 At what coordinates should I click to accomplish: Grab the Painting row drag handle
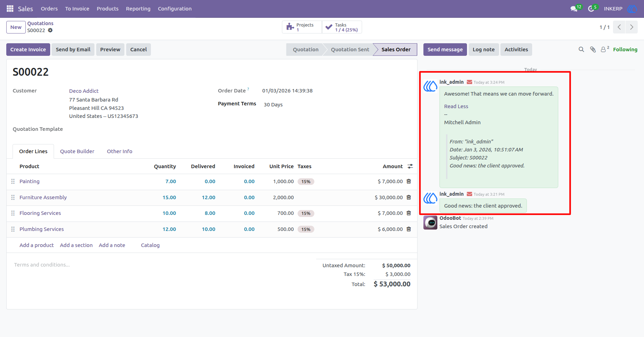pos(13,181)
